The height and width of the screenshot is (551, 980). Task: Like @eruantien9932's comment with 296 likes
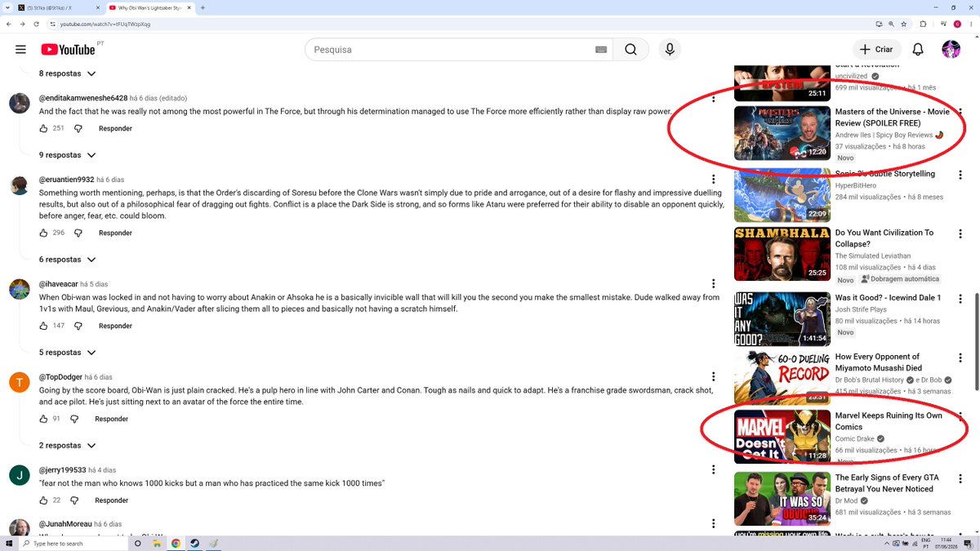(44, 233)
